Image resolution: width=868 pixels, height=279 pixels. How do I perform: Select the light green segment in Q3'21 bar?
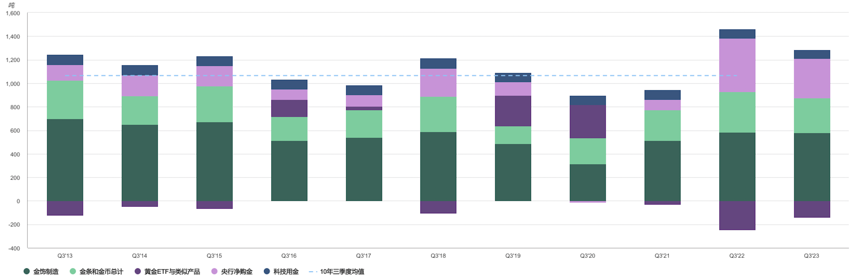pos(662,125)
